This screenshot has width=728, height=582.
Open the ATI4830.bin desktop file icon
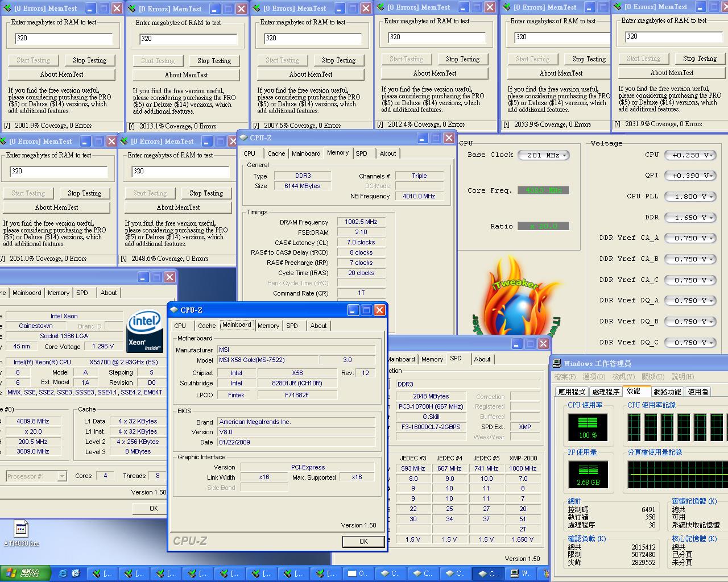coord(21,533)
